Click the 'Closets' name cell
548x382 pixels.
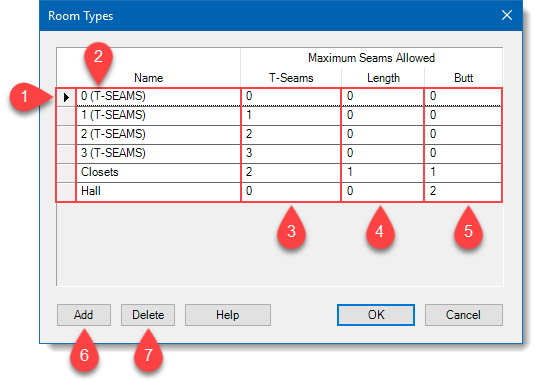click(158, 172)
